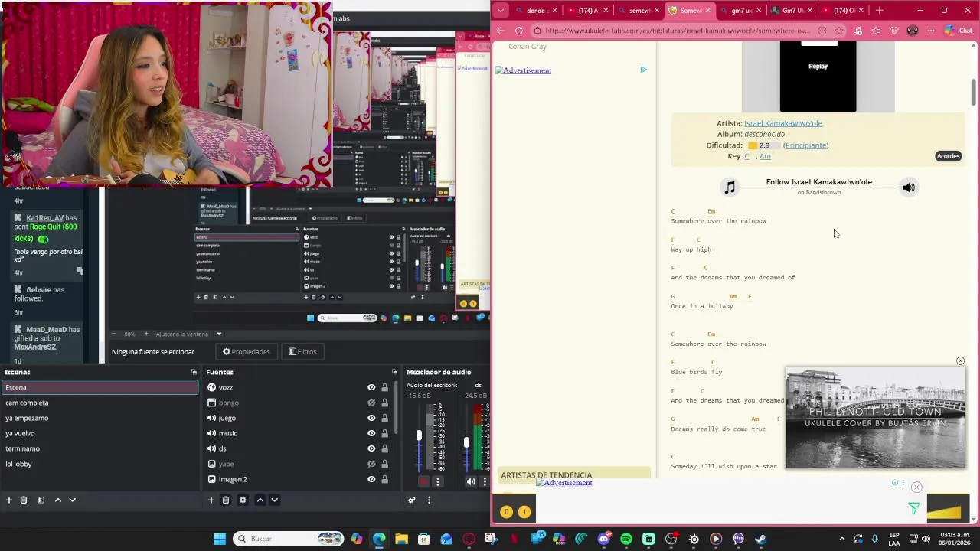This screenshot has width=980, height=551.
Task: Open browser tab list dropdown arrow
Action: click(501, 11)
